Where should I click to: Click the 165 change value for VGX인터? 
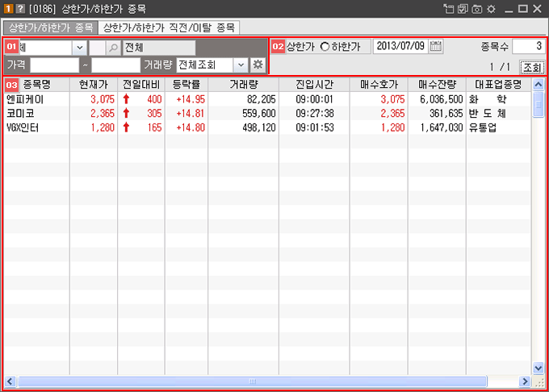pos(154,127)
